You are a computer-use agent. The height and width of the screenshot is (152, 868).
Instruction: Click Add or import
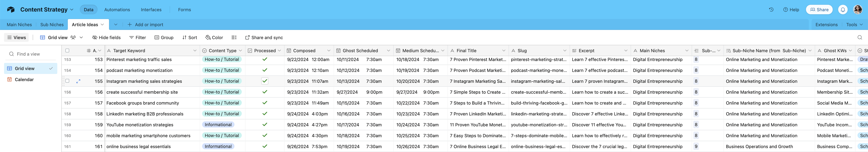145,25
